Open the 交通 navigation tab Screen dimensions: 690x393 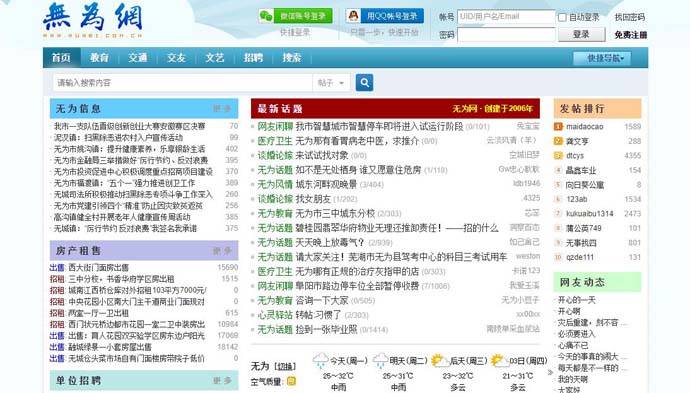(x=138, y=58)
